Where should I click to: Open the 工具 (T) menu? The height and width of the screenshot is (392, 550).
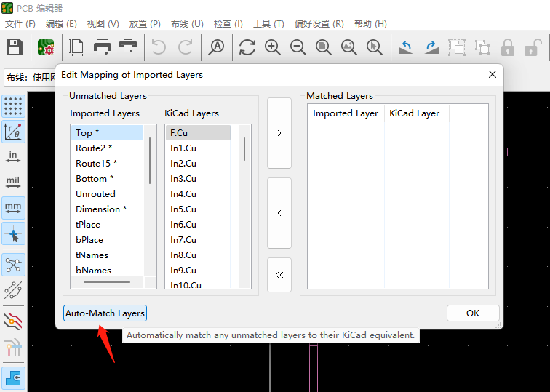pyautogui.click(x=268, y=24)
